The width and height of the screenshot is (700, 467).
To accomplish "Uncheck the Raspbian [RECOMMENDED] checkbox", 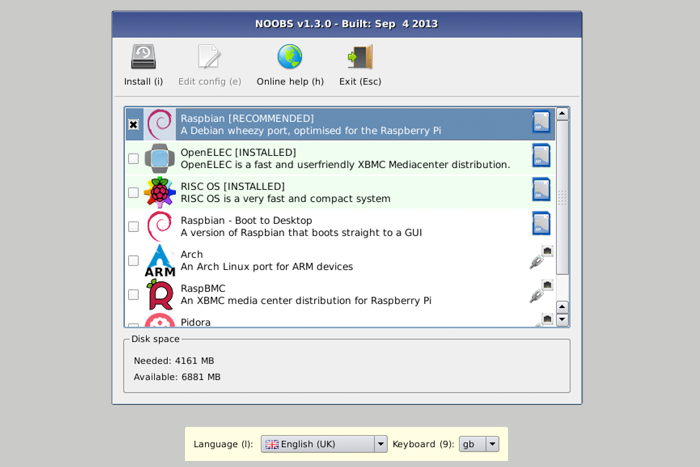I will pos(133,125).
